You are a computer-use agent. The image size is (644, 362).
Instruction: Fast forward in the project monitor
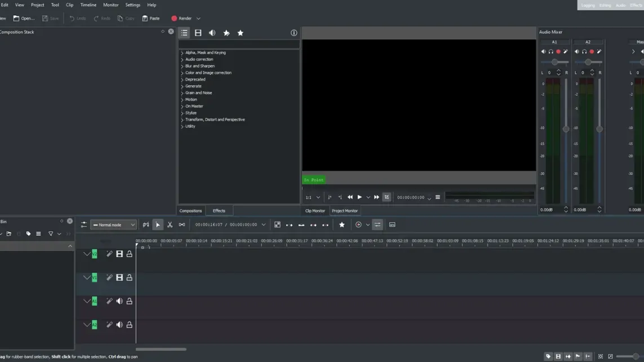coord(376,197)
